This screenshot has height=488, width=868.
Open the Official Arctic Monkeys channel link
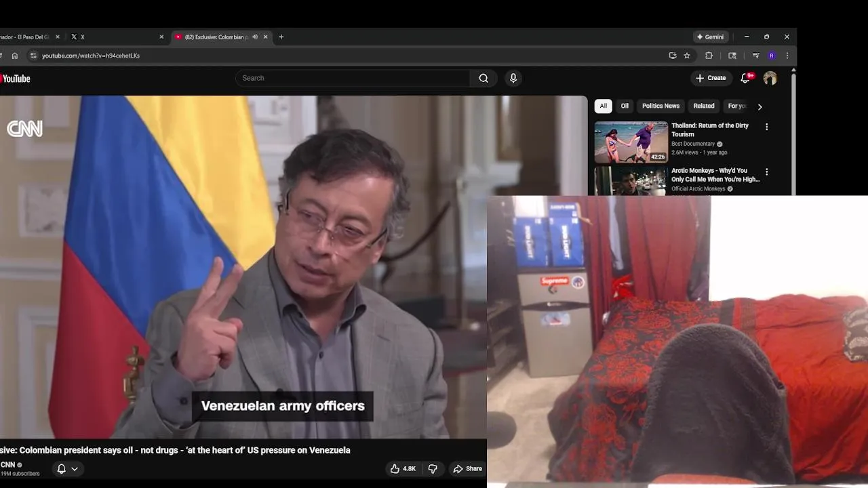click(698, 189)
